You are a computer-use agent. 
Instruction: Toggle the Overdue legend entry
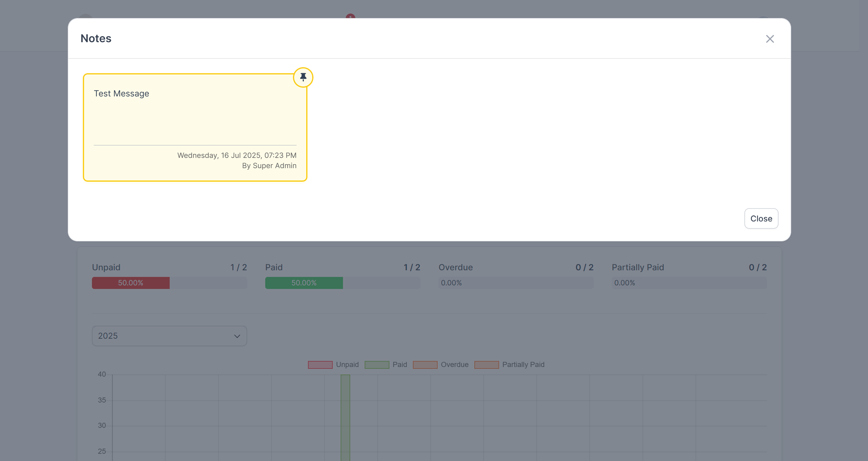tap(454, 365)
